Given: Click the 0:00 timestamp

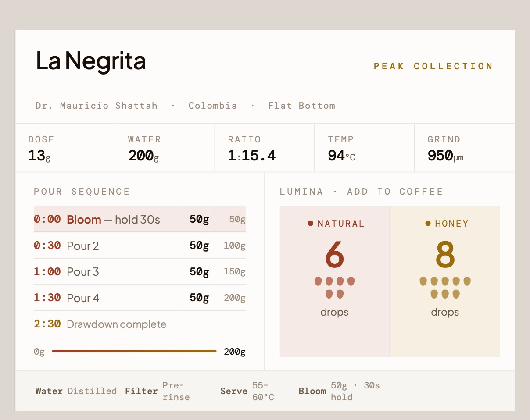Looking at the screenshot, I should (x=47, y=219).
